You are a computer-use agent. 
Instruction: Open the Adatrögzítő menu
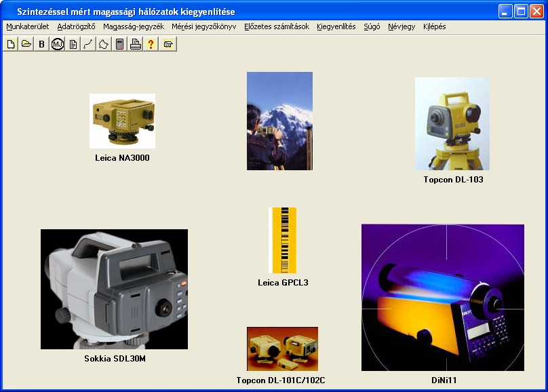pyautogui.click(x=76, y=26)
